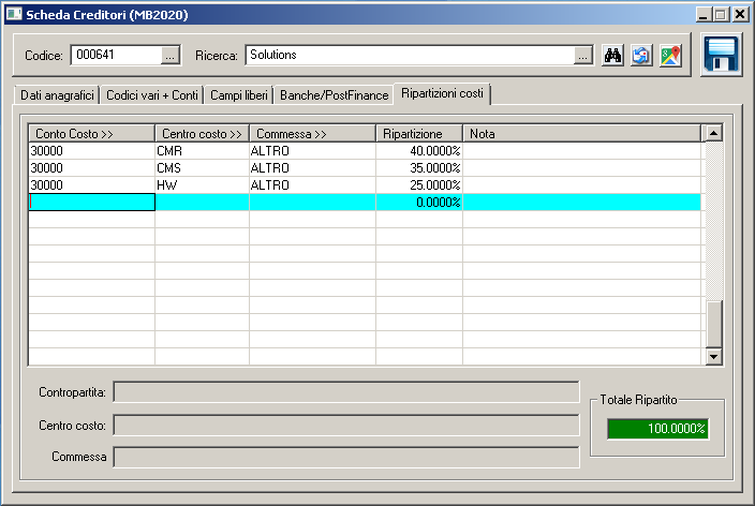The width and height of the screenshot is (755, 506).
Task: Go to the Banche/PostFinance tab
Action: click(334, 95)
